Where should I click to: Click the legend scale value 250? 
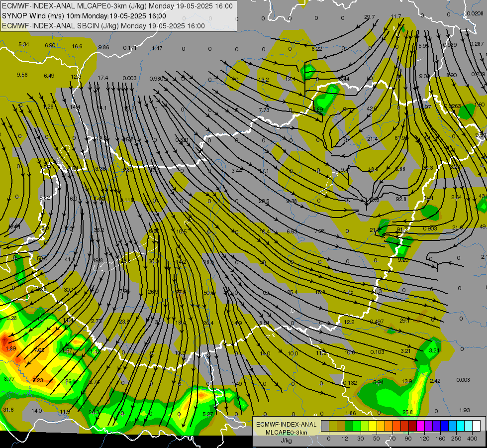click(456, 439)
